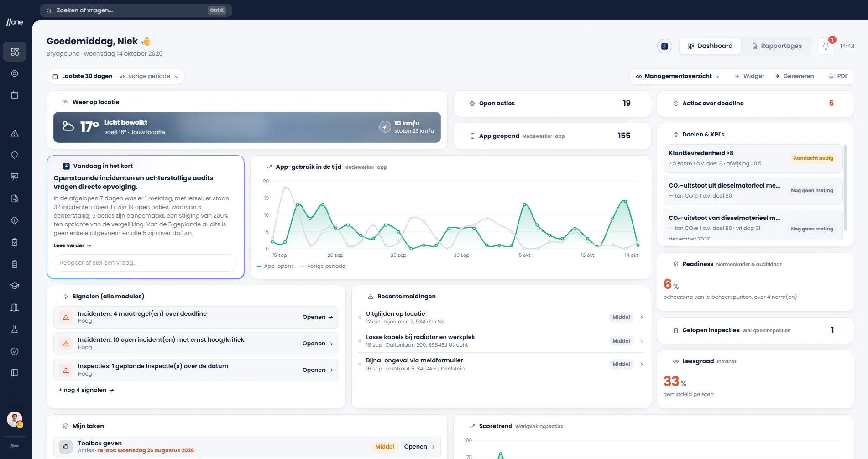Open the graduation cap icon in sidebar
The height and width of the screenshot is (459, 868).
pyautogui.click(x=15, y=286)
